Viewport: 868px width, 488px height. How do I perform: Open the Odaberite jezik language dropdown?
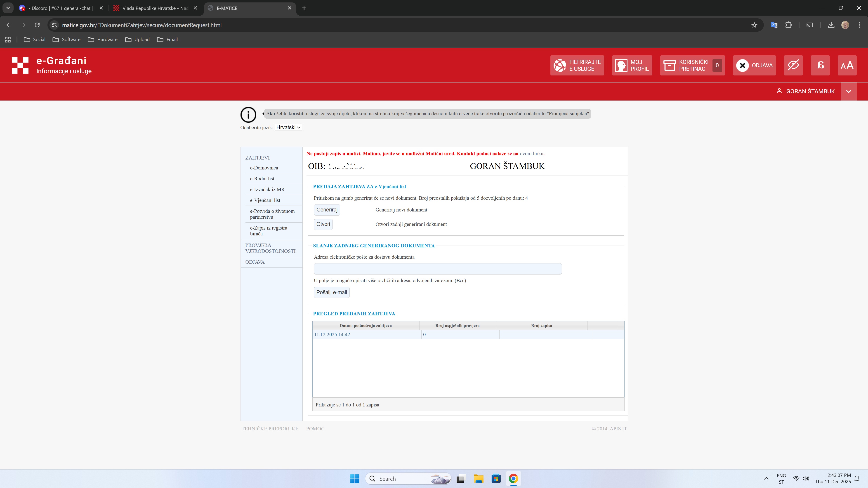click(x=288, y=127)
